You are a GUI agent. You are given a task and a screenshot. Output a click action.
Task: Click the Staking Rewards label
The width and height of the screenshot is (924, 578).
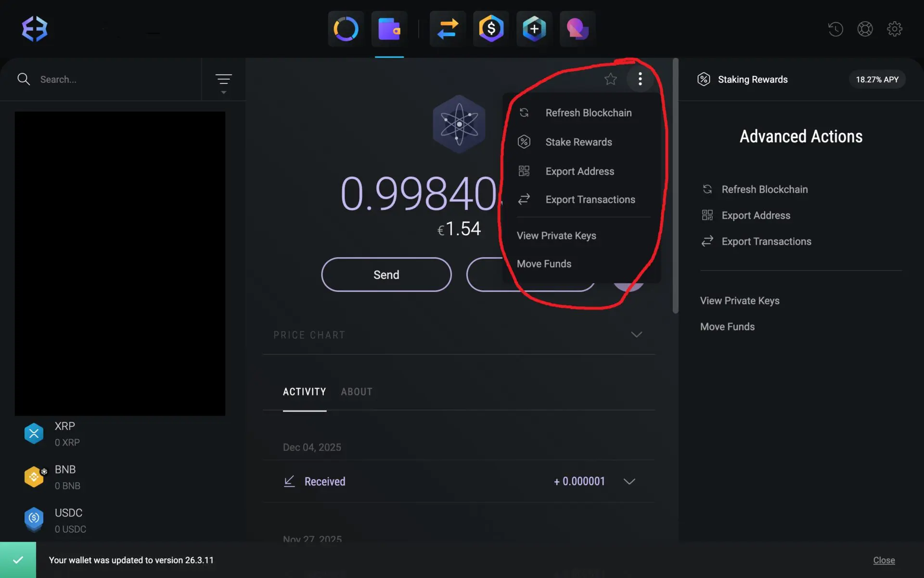coord(753,79)
